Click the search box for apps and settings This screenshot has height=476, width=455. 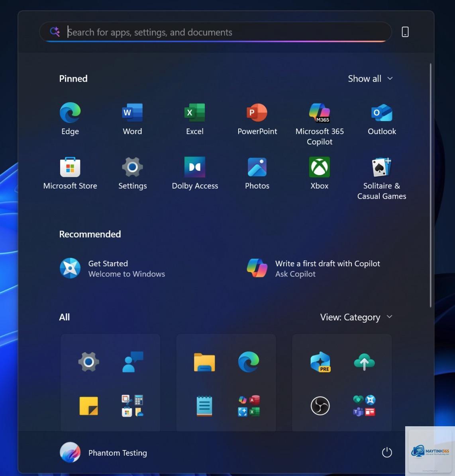[216, 32]
